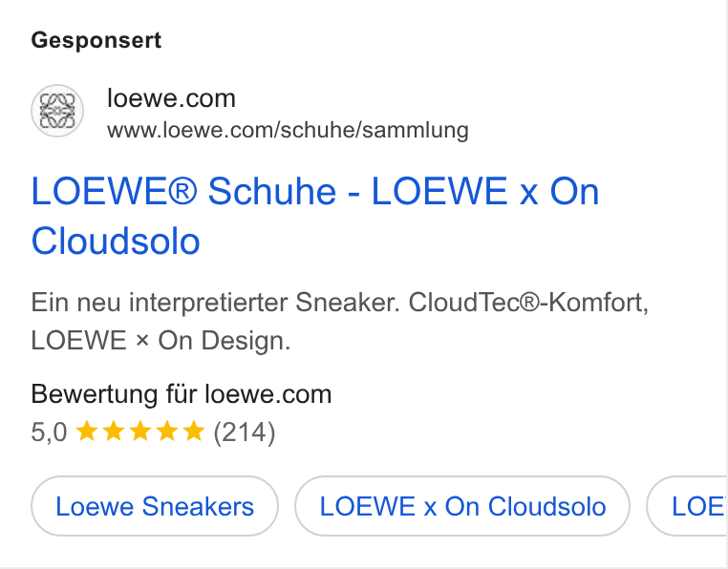Select the Loewe Sneakers chip
This screenshot has height=569, width=728.
(155, 506)
